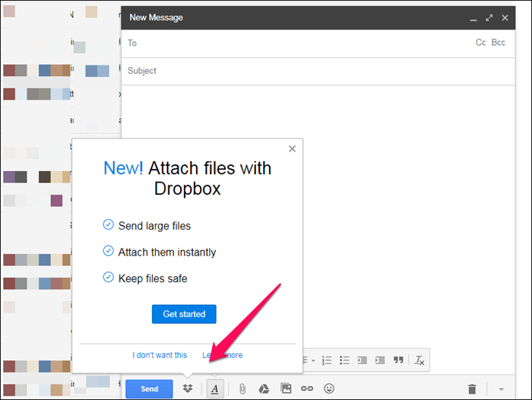This screenshot has height=400, width=532.
Task: Add Bcc recipients
Action: coord(499,43)
